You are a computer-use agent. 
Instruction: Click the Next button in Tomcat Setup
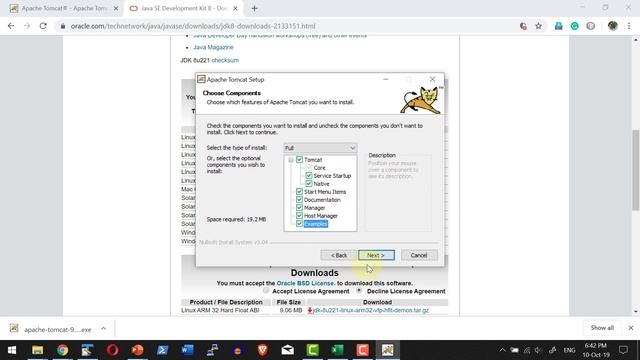(376, 255)
